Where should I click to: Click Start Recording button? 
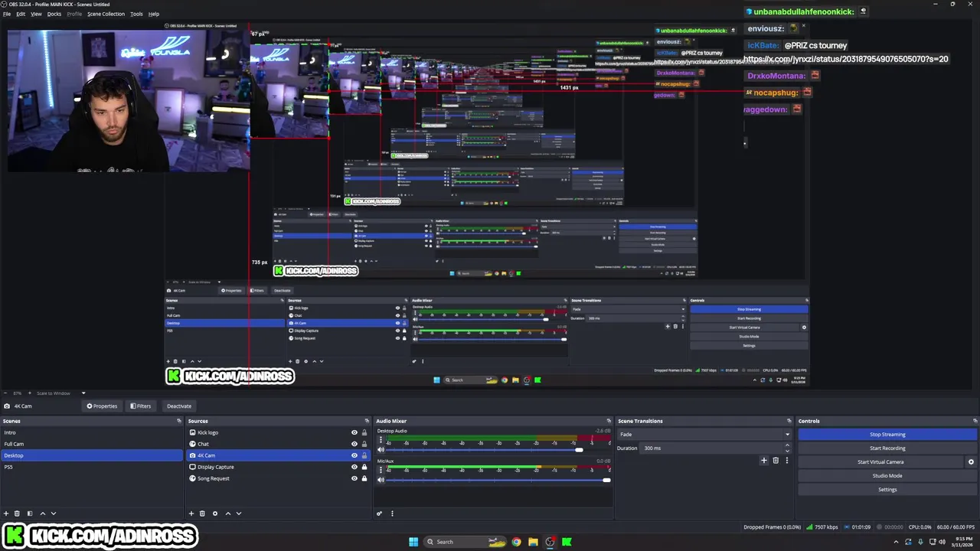click(x=887, y=448)
